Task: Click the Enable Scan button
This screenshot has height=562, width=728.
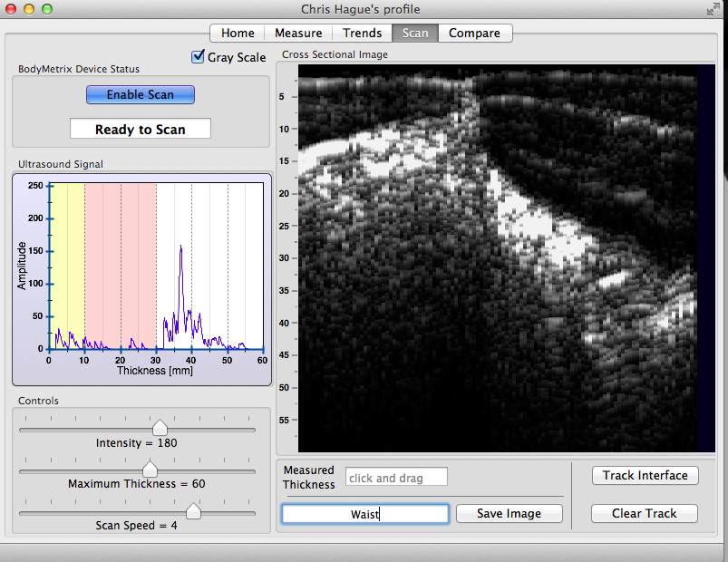Action: coord(141,94)
